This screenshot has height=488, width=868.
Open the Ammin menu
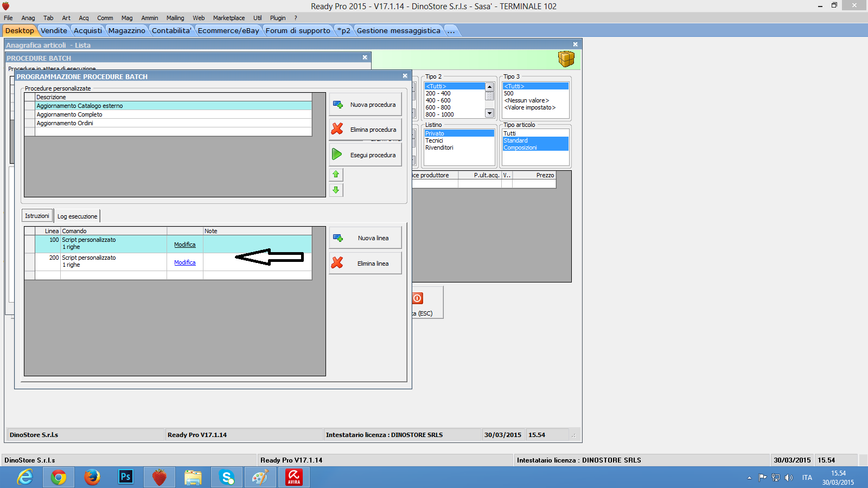[150, 18]
